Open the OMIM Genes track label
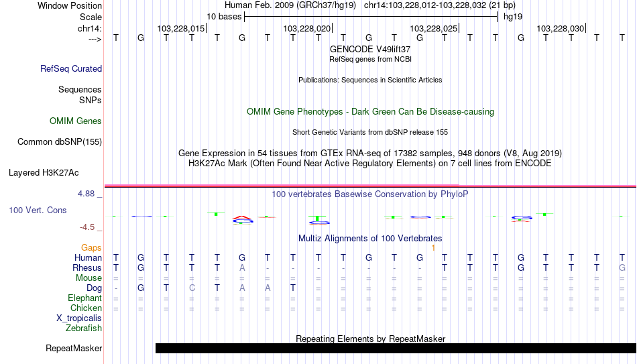 coord(76,121)
